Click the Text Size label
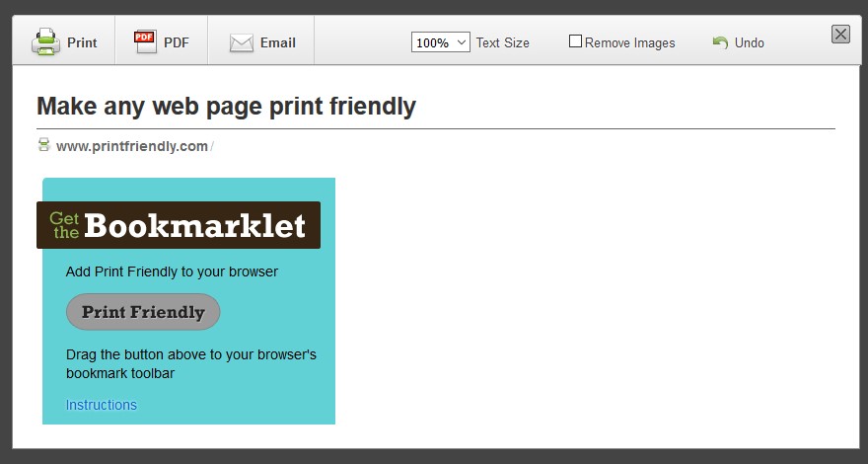 point(503,42)
